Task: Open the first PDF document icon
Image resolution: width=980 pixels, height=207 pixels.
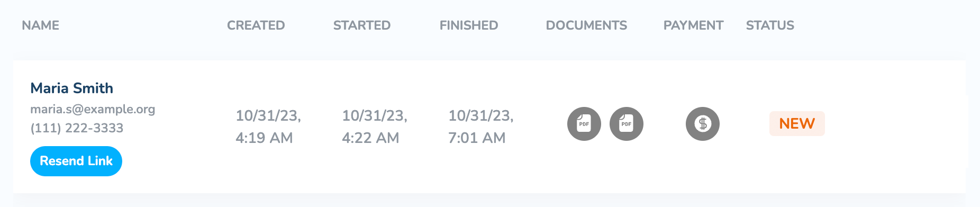Action: pos(584,124)
